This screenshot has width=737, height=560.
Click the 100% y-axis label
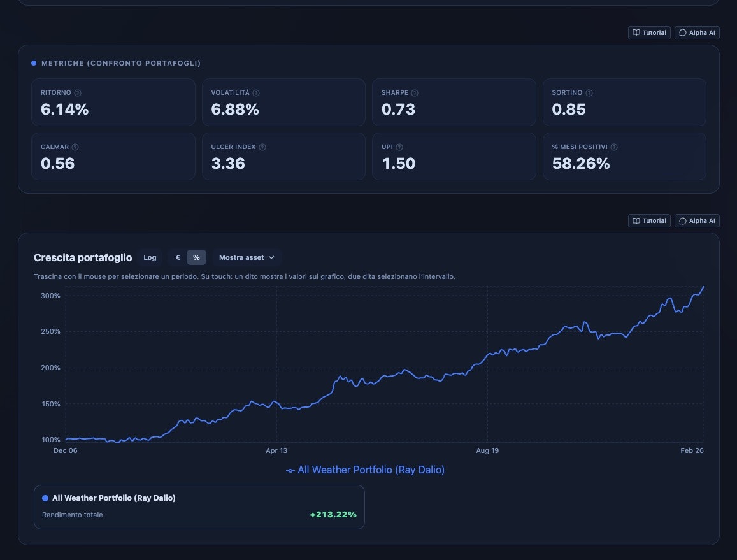click(x=51, y=440)
